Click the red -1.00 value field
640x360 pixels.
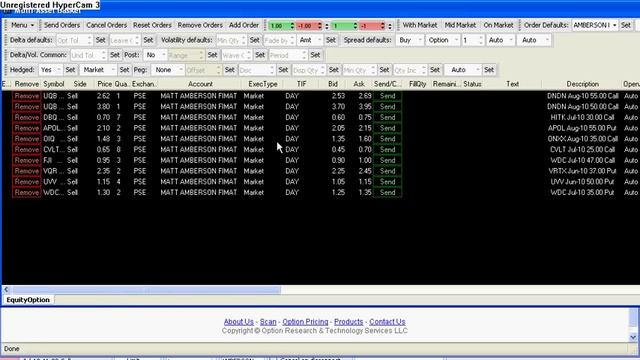pos(306,26)
